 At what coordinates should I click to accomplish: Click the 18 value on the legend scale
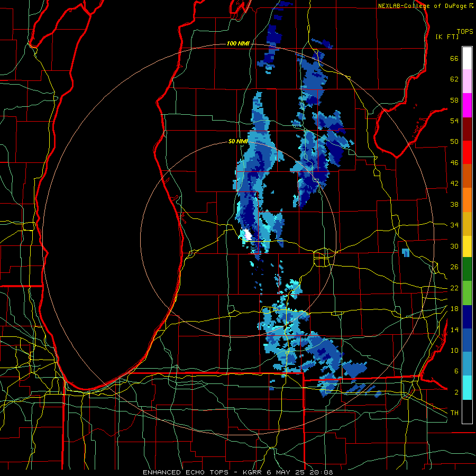454,309
